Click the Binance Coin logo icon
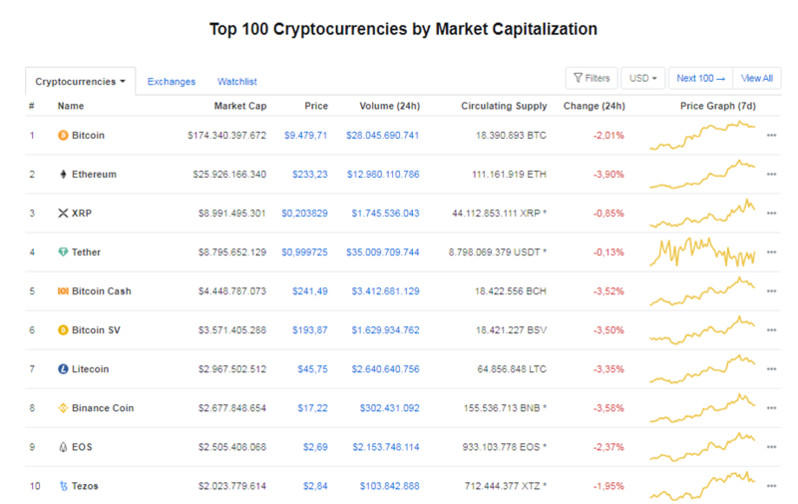798x504 pixels. tap(63, 408)
